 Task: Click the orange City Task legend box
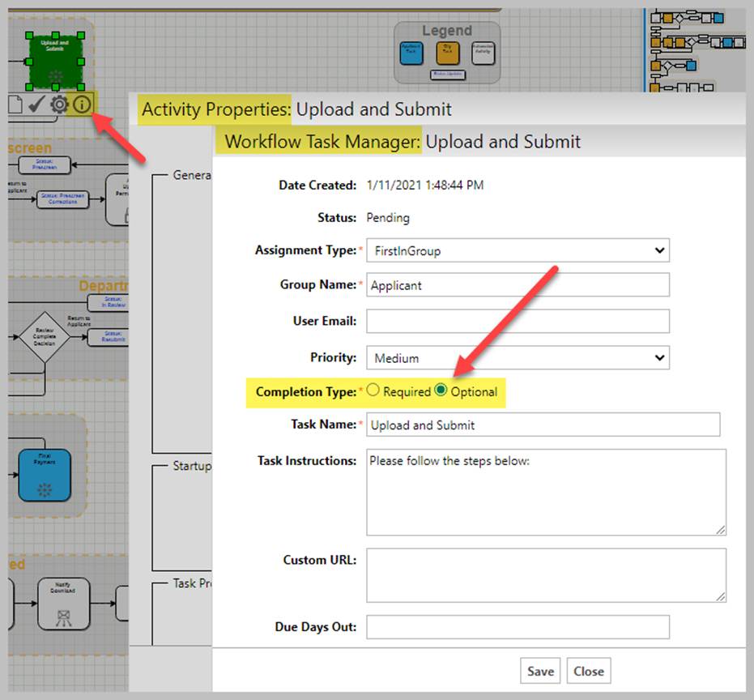447,53
